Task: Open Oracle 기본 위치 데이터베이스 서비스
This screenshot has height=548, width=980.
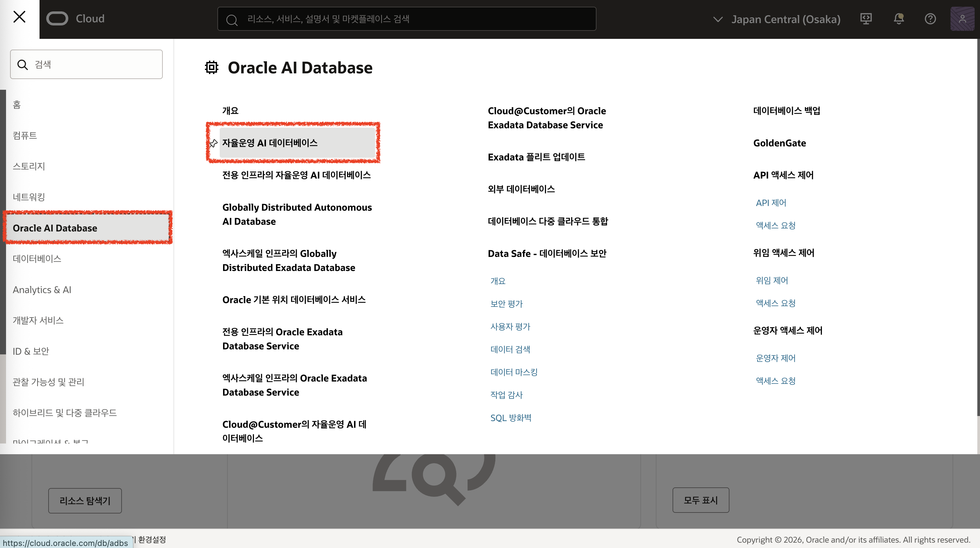Action: 294,300
